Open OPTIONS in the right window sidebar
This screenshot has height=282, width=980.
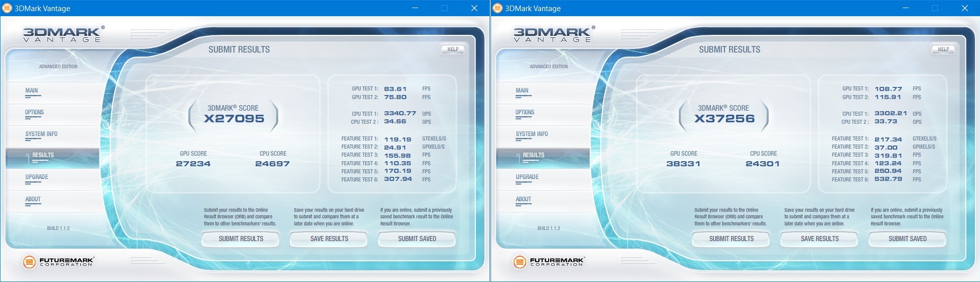click(x=525, y=112)
